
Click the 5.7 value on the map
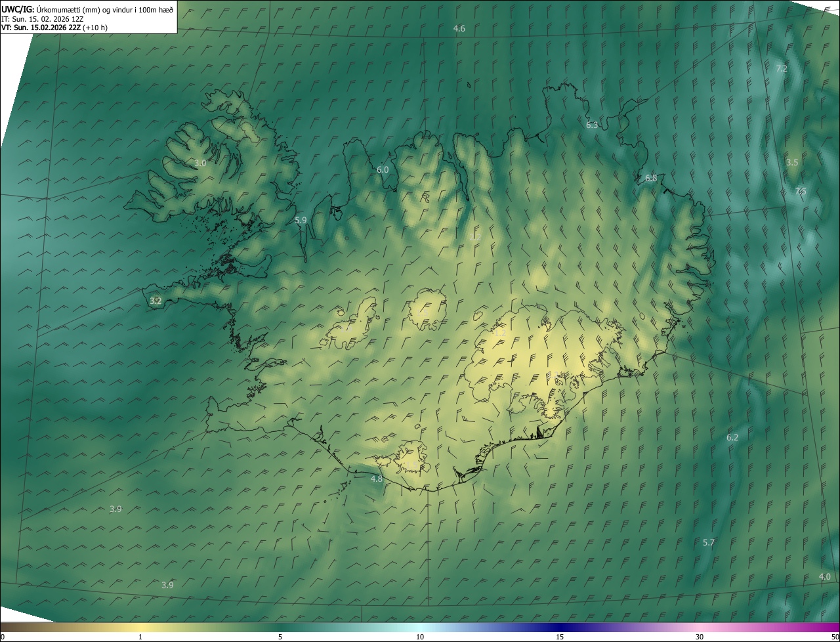click(709, 542)
